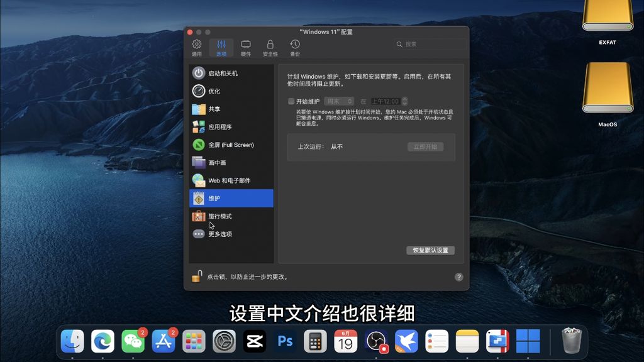Open Reminders from the Dock
This screenshot has height=362, width=644.
(x=436, y=341)
